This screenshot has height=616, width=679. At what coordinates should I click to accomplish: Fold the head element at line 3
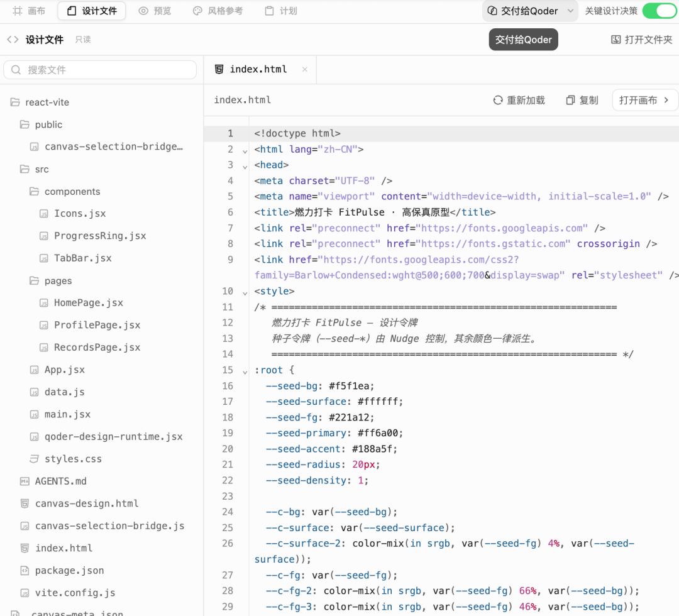[245, 167]
